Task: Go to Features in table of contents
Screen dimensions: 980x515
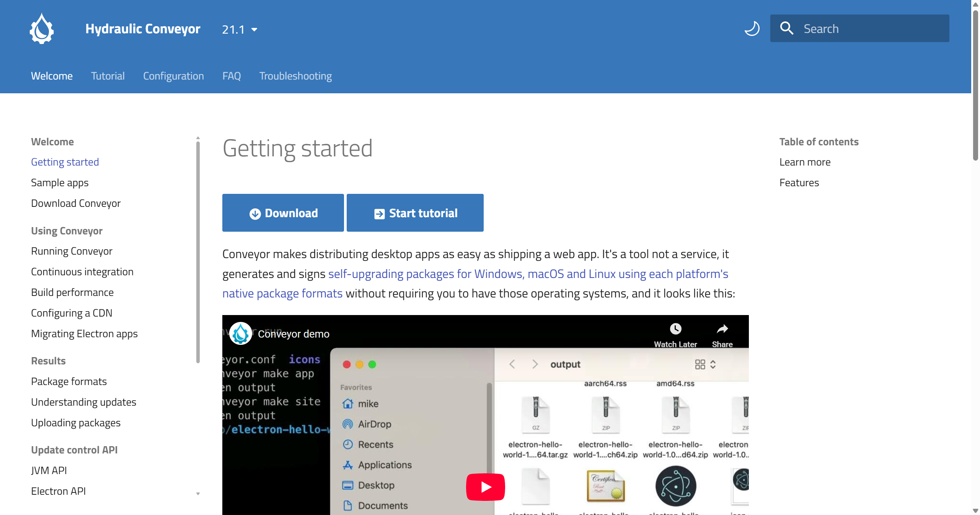Action: (x=799, y=183)
